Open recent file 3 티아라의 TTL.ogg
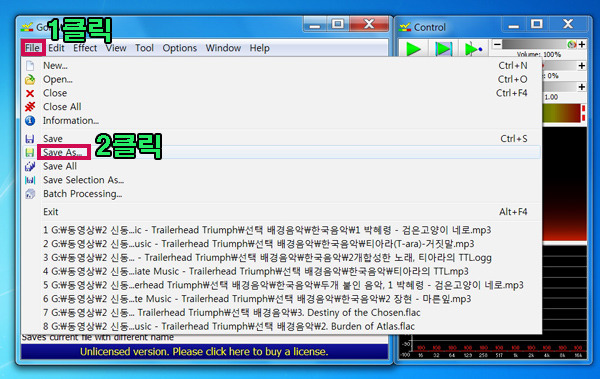600x379 pixels. [x=281, y=258]
